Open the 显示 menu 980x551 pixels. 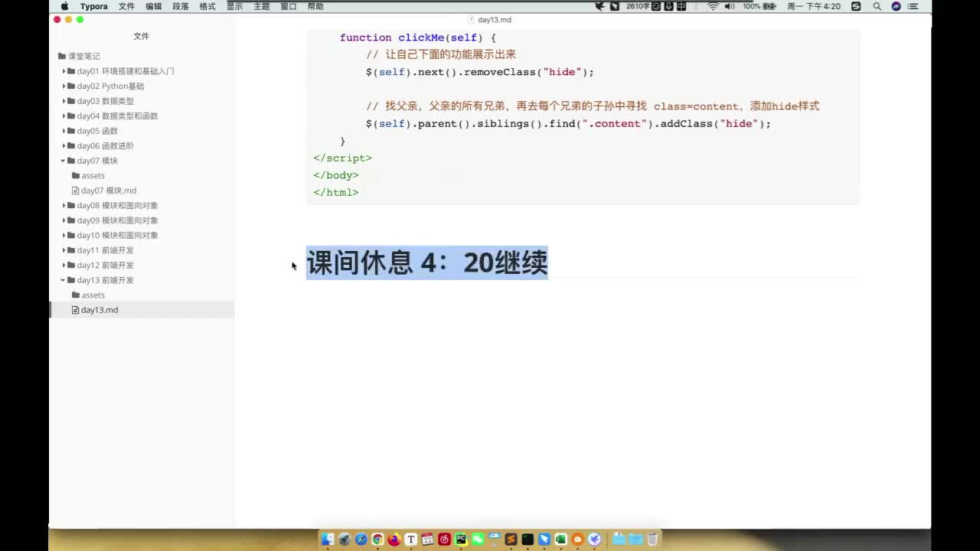click(234, 6)
